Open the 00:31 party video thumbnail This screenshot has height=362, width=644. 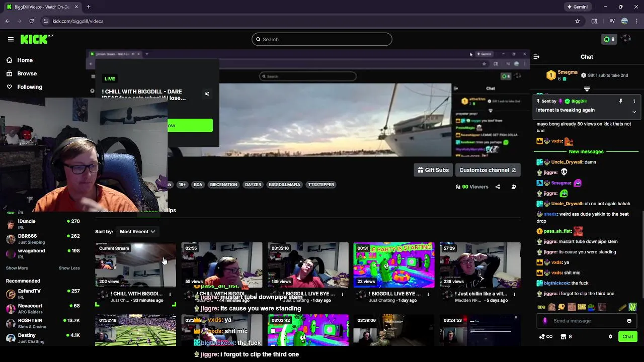[394, 265]
